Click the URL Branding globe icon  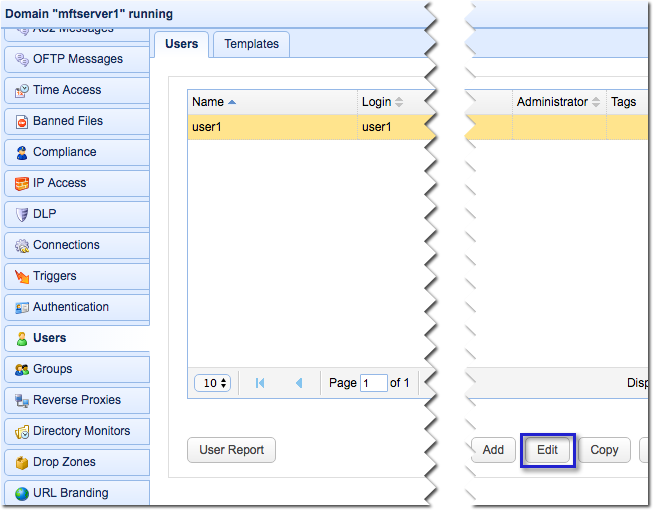(22, 493)
